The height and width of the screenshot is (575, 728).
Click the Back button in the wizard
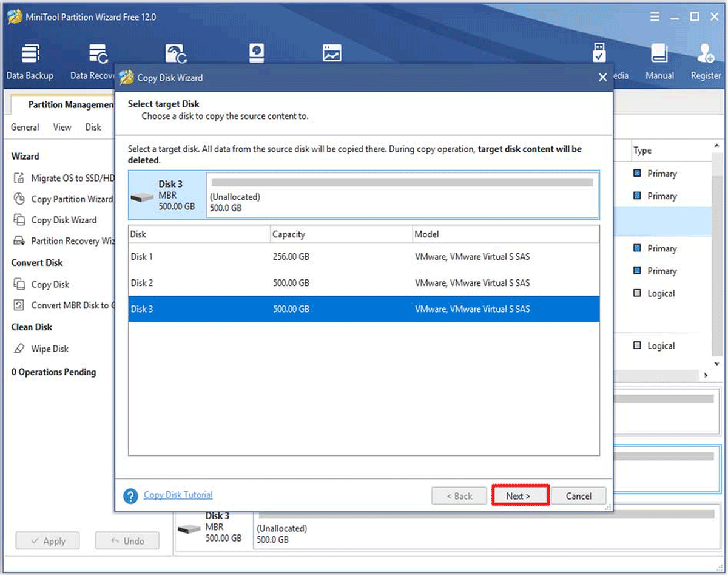coord(459,496)
